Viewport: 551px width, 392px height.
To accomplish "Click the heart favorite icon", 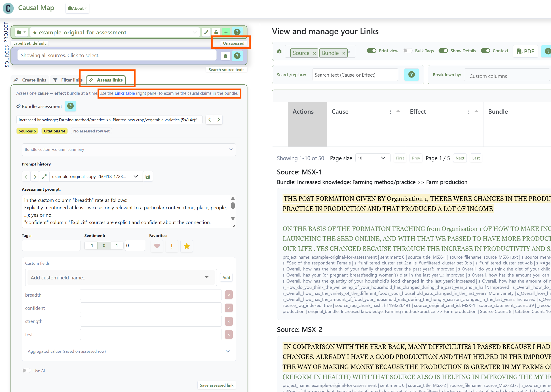I will pyautogui.click(x=157, y=246).
